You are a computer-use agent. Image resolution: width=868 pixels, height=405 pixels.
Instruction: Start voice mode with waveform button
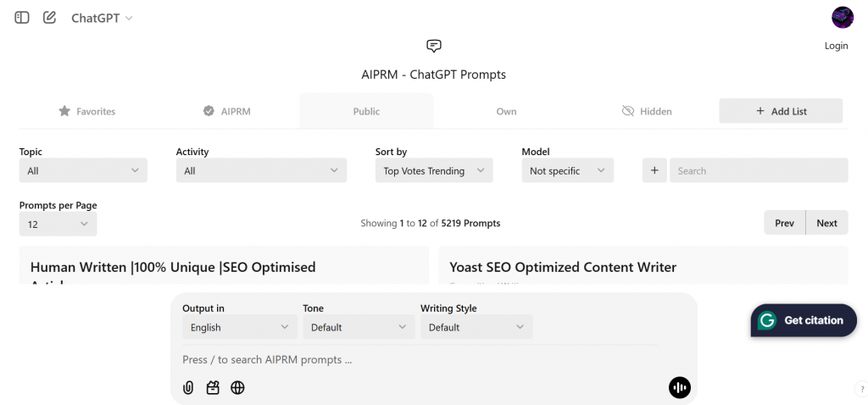click(x=679, y=387)
